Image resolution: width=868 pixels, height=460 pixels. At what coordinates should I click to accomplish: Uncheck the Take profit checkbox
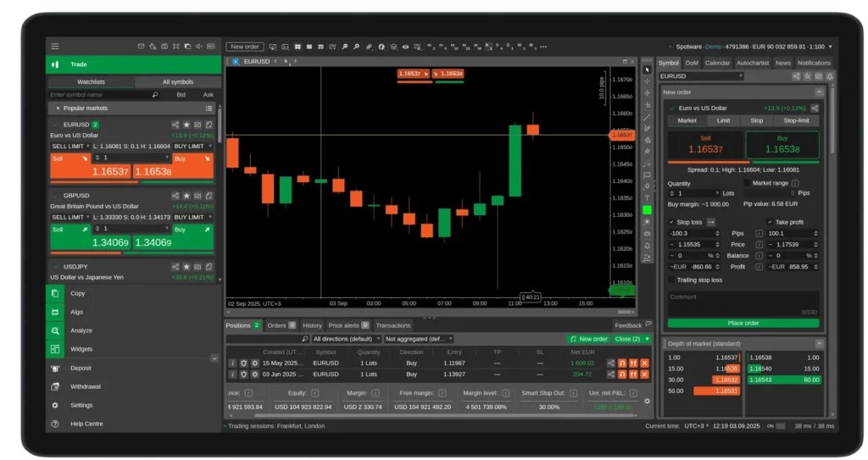[x=770, y=222]
